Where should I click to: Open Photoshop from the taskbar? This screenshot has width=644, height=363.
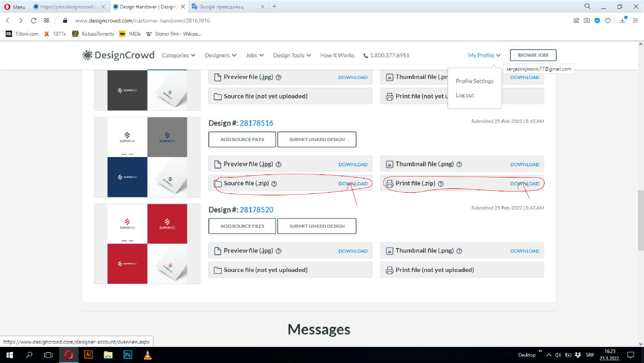coord(128,355)
